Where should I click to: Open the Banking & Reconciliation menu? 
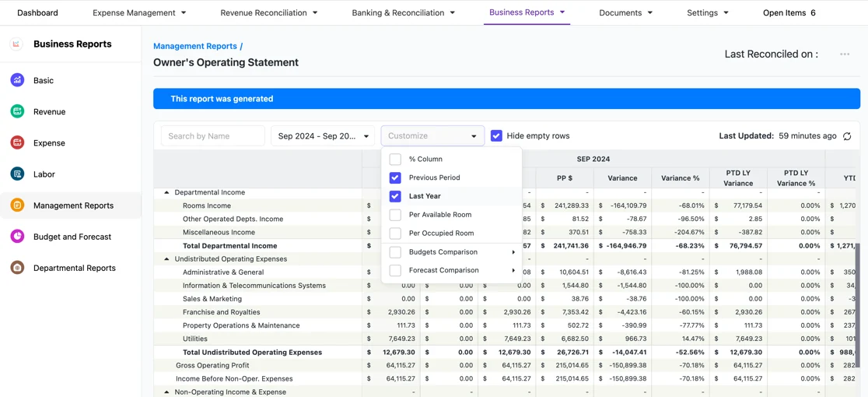404,12
